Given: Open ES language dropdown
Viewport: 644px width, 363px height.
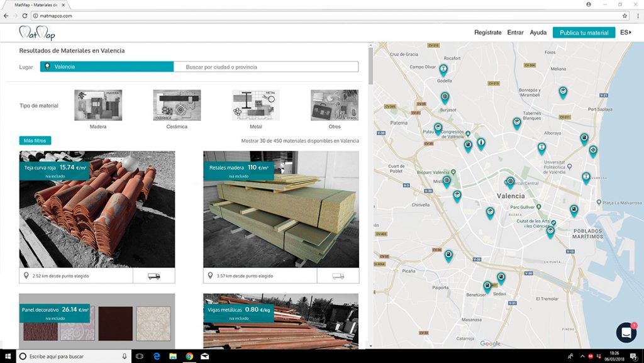Looking at the screenshot, I should point(626,33).
